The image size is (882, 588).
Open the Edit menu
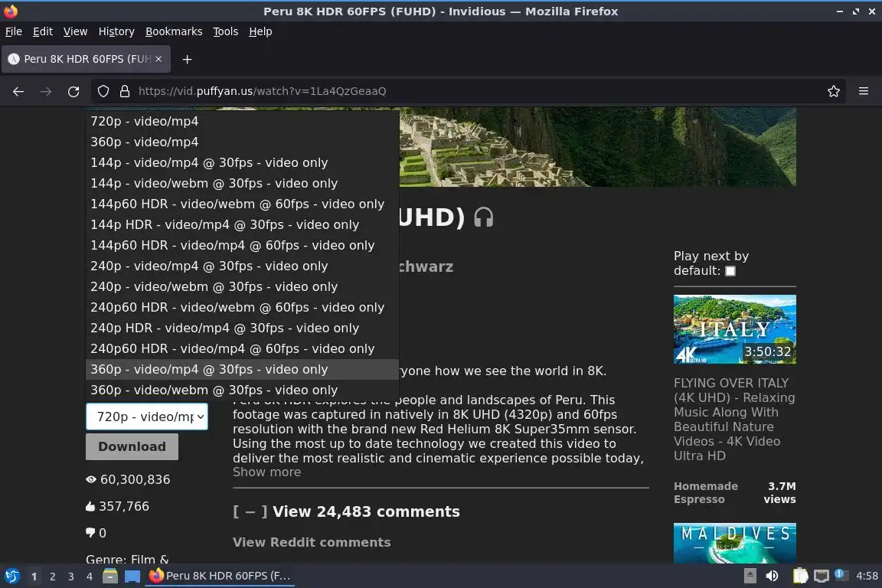43,31
